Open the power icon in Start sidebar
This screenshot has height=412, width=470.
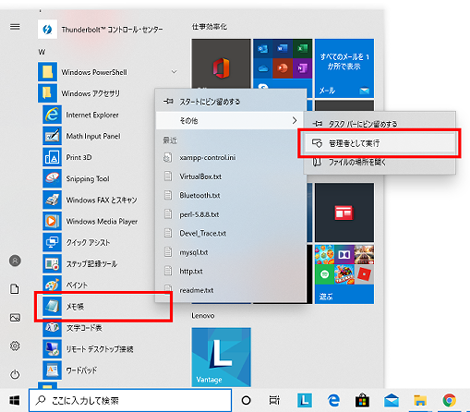coord(15,374)
